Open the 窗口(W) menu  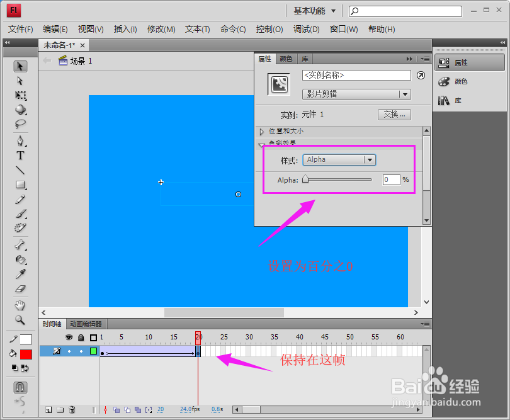[344, 29]
